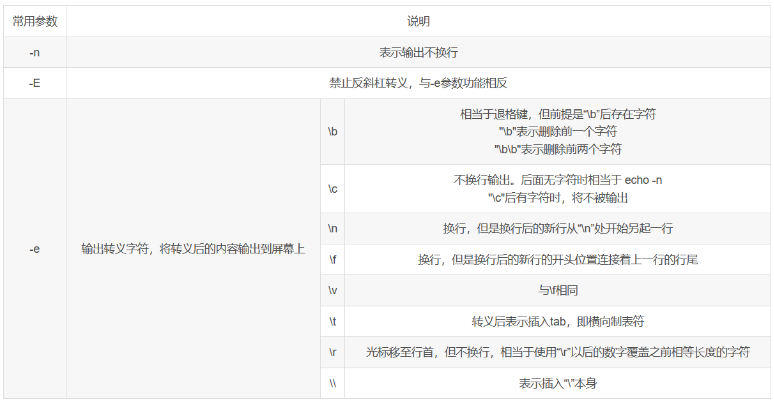Click the '-n' parameter cell
This screenshot has height=407, width=774.
[x=35, y=52]
